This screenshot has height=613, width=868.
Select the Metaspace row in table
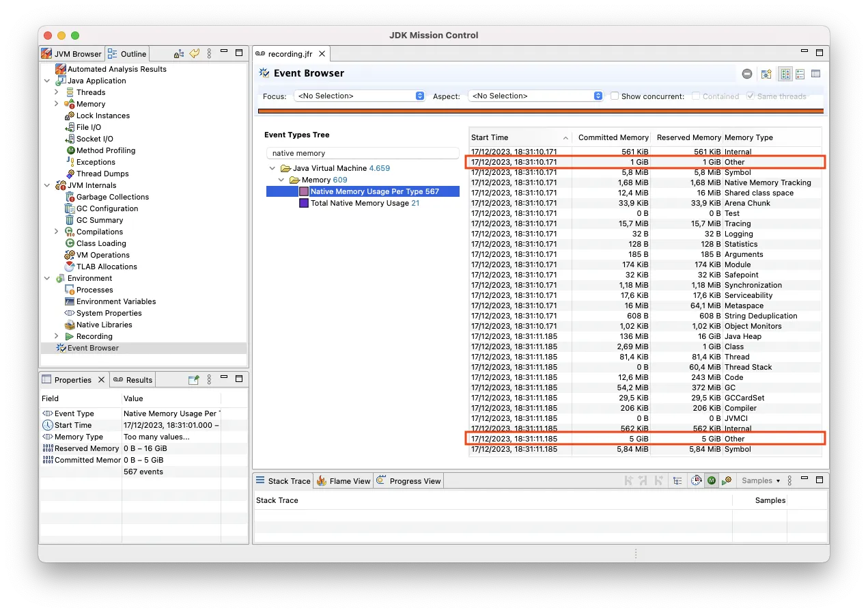pyautogui.click(x=646, y=305)
